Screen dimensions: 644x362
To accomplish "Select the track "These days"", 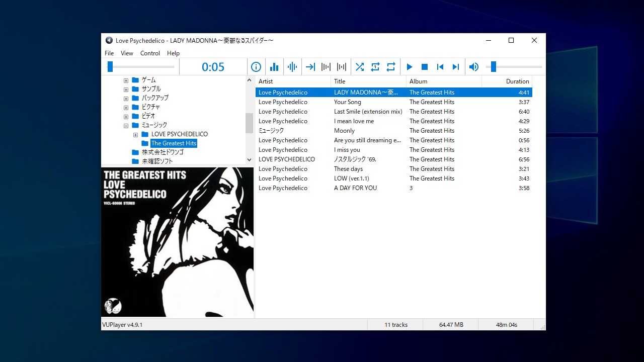I will click(x=393, y=169).
